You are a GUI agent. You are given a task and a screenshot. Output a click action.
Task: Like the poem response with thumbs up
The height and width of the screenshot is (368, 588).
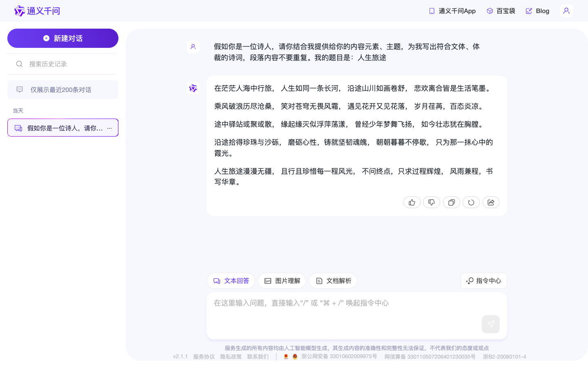(x=412, y=202)
